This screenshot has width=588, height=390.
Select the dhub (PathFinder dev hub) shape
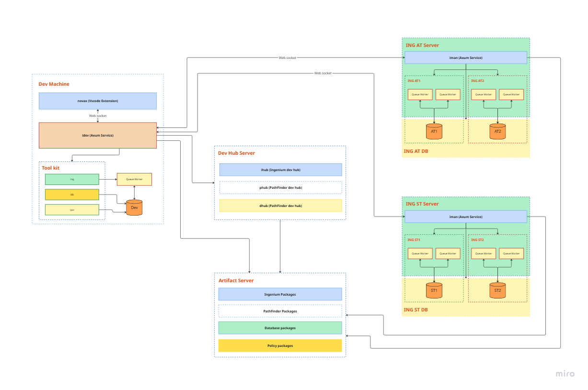click(280, 205)
